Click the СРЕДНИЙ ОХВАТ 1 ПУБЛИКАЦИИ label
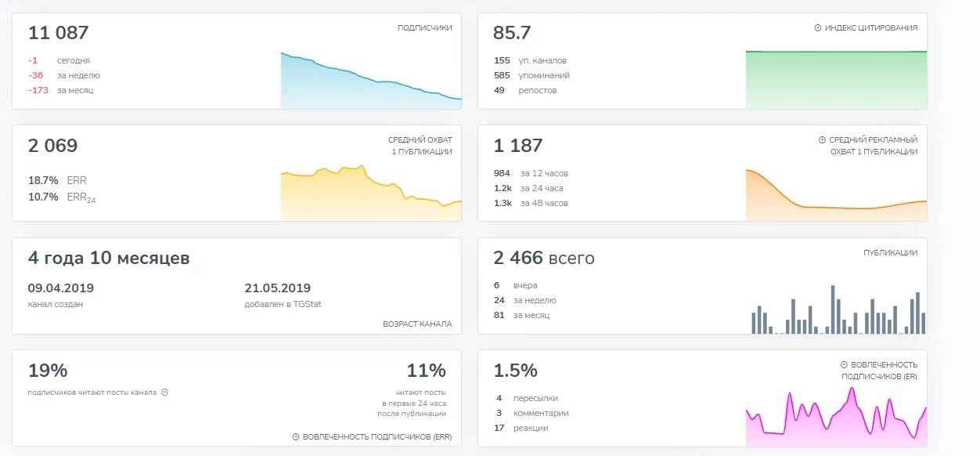Viewport: 980px width, 456px height. point(422,146)
